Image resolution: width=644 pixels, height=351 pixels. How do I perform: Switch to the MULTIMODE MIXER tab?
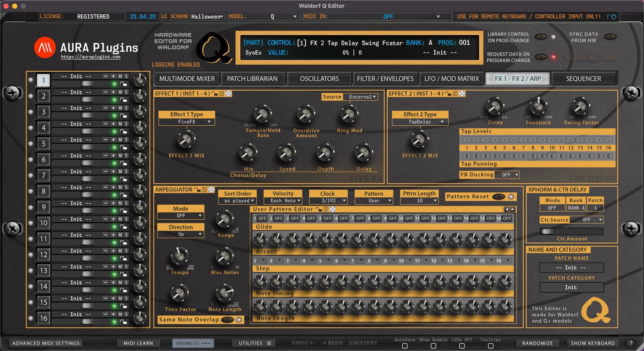[x=187, y=79]
